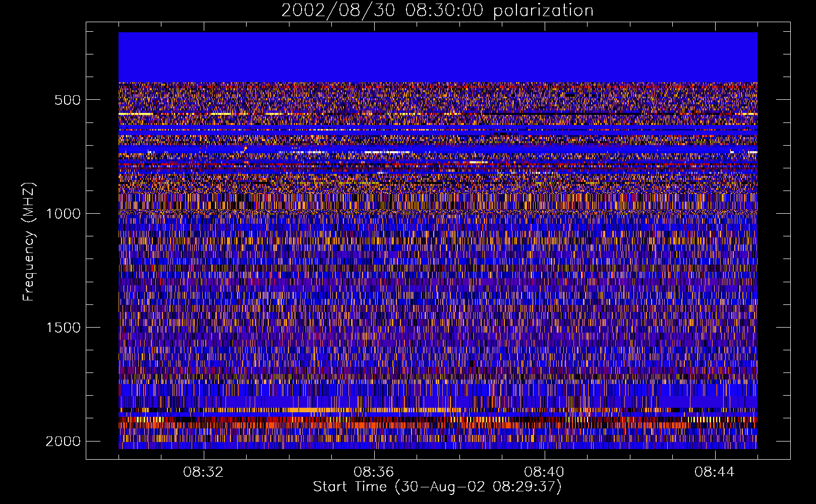
Task: Click the 2000 frequency tick label
Action: [64, 442]
